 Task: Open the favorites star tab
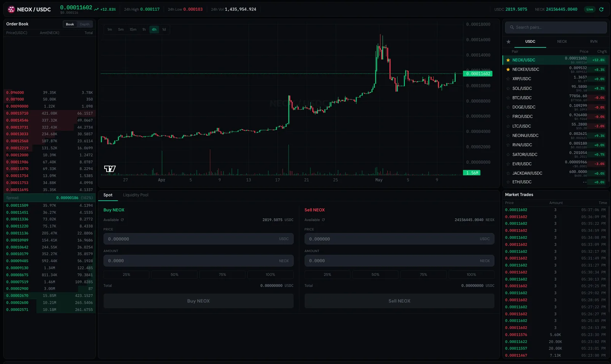tap(508, 42)
